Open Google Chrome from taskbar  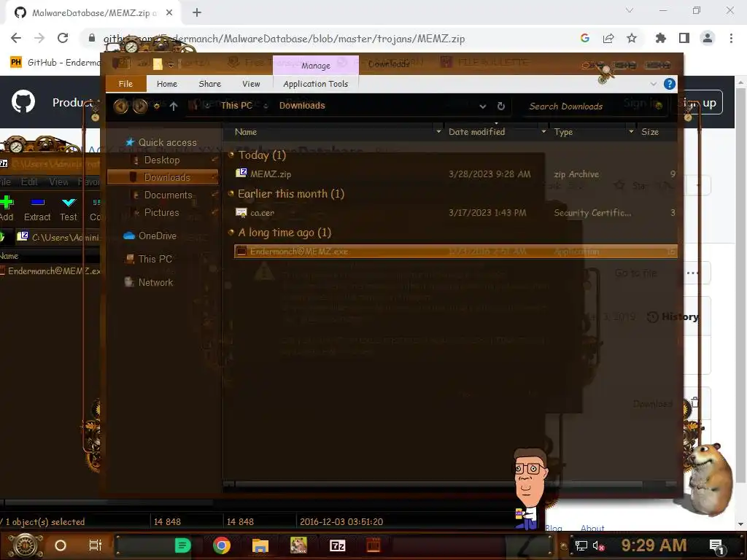[x=222, y=545]
